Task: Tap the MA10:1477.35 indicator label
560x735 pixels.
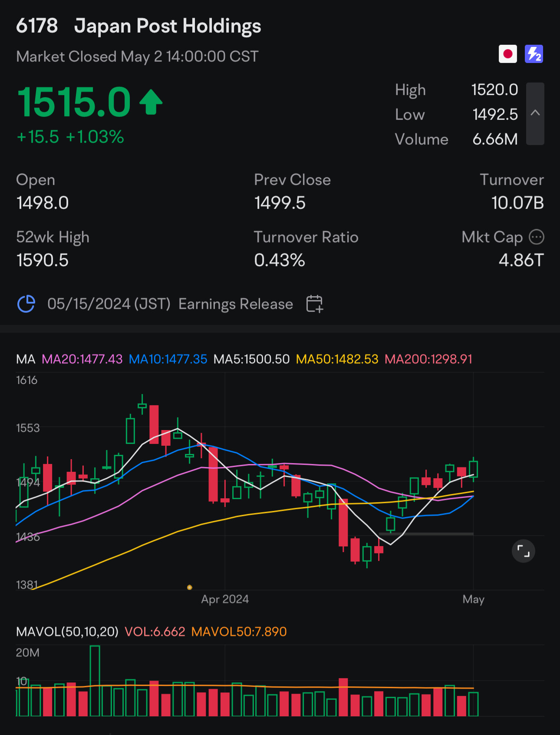Action: point(168,359)
